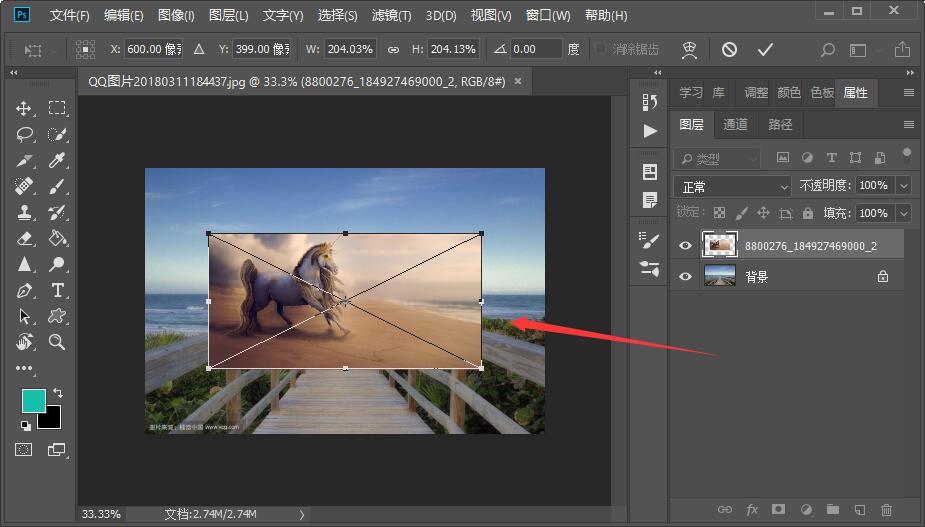This screenshot has width=925, height=527.
Task: Switch to the 通道 tab
Action: click(735, 125)
